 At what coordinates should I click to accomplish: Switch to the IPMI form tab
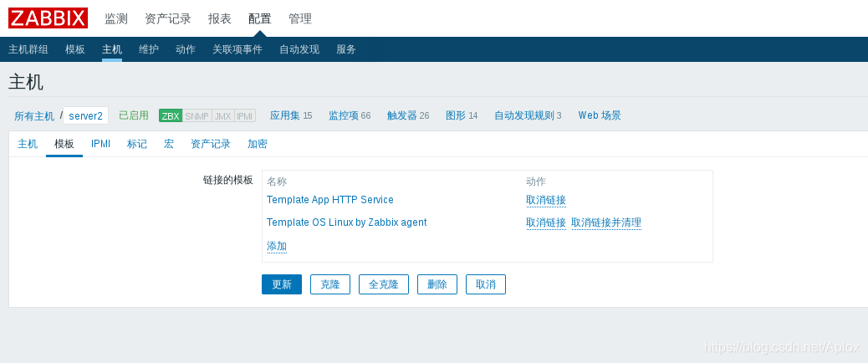[100, 144]
